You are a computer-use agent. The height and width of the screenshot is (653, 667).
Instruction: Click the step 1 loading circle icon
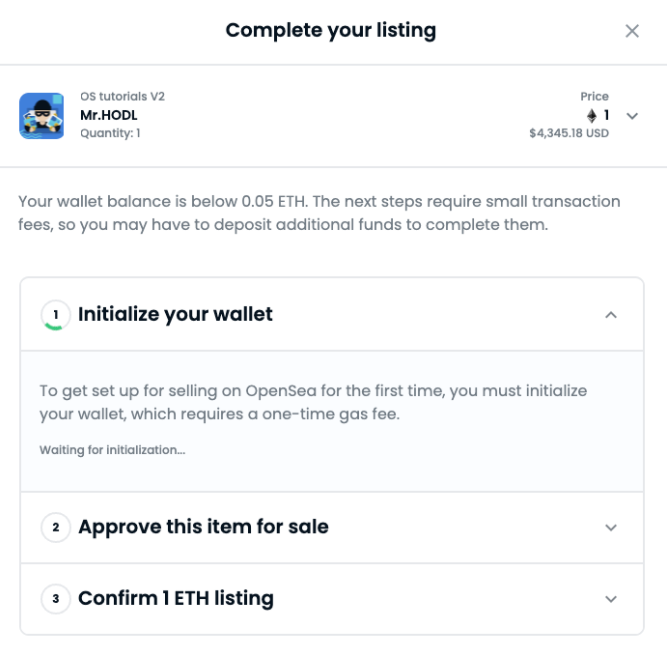point(55,314)
